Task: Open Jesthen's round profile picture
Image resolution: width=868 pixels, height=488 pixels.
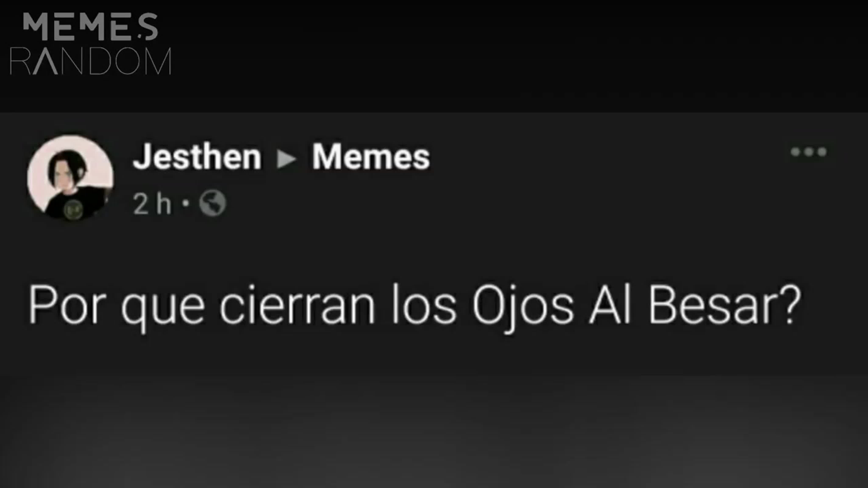Action: (70, 178)
